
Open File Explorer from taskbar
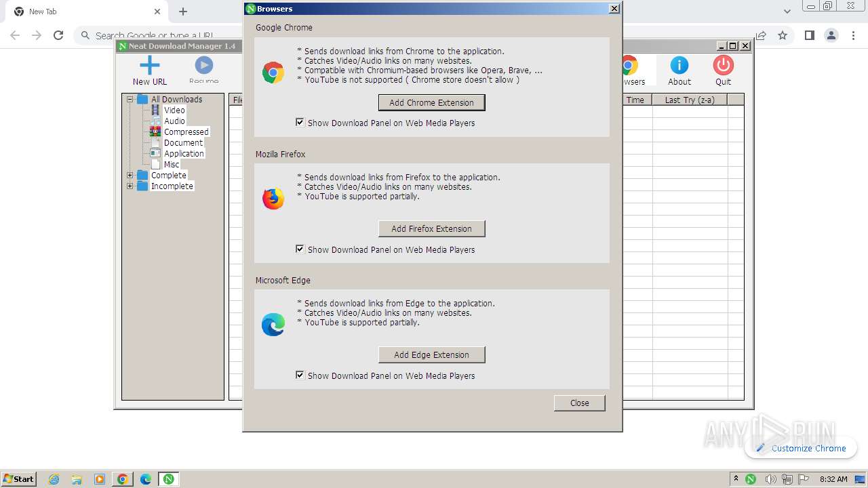click(x=77, y=479)
